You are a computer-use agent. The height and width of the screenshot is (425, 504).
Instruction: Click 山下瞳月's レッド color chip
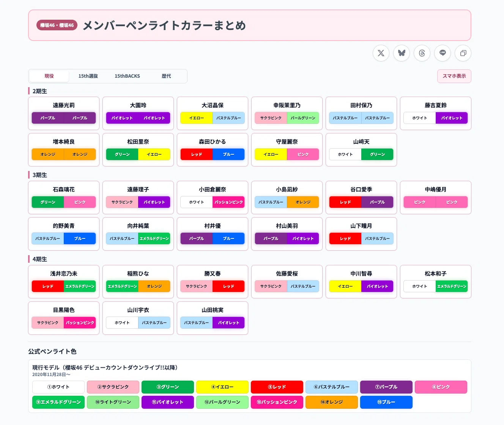point(345,238)
